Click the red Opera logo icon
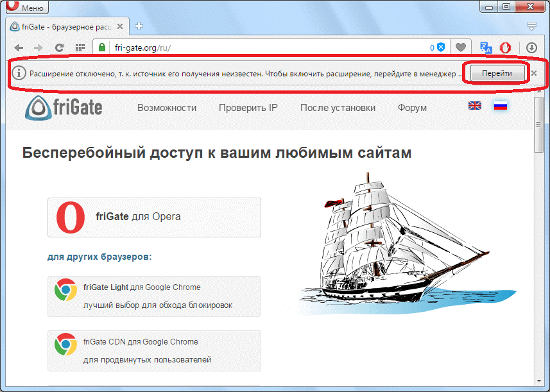 (71, 217)
